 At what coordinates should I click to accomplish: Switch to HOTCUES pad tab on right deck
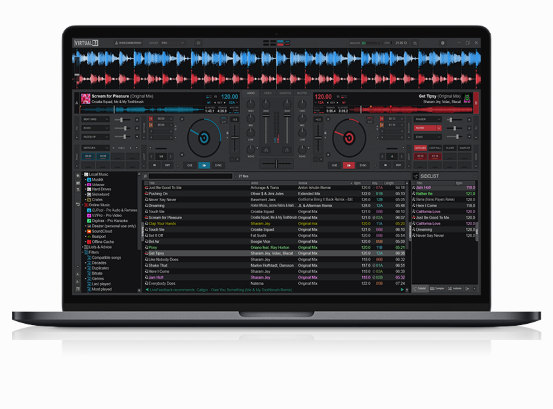click(x=420, y=148)
